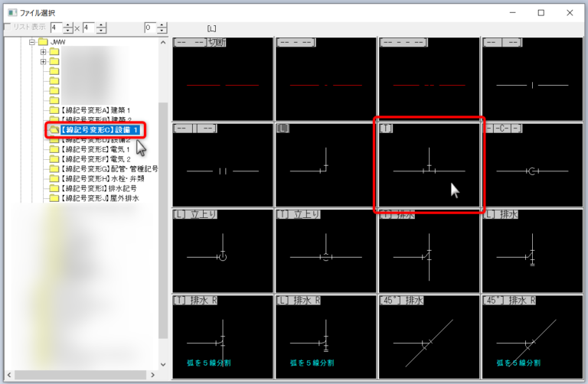Click folder tree scroll up arrow
The height and width of the screenshot is (384, 588).
(163, 42)
